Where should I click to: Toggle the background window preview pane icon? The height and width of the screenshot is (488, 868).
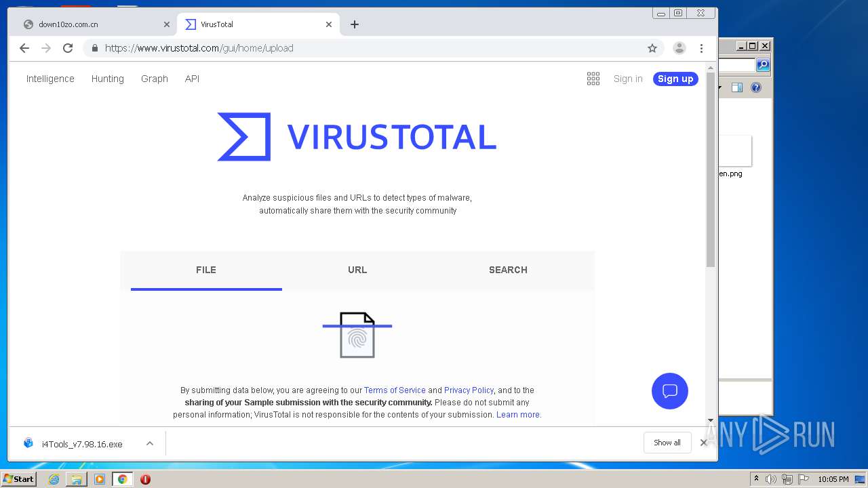(x=737, y=87)
